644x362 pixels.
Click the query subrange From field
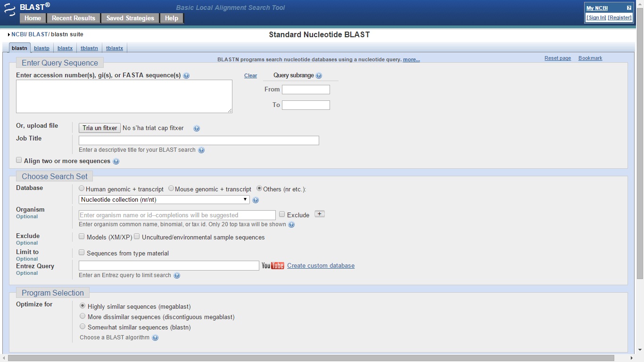click(x=306, y=90)
